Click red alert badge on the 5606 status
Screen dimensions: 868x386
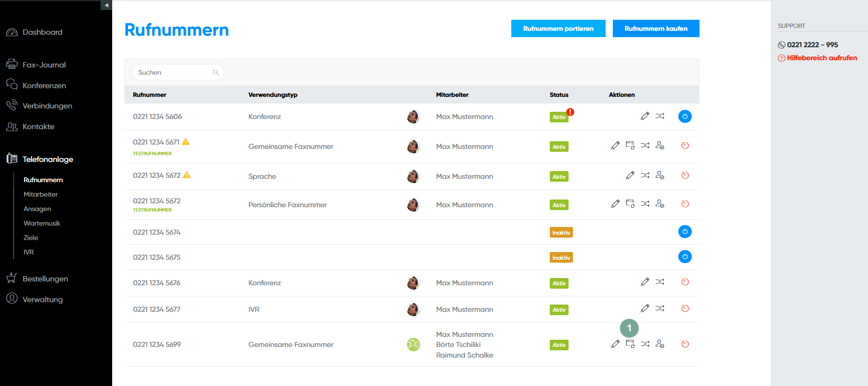(x=570, y=112)
